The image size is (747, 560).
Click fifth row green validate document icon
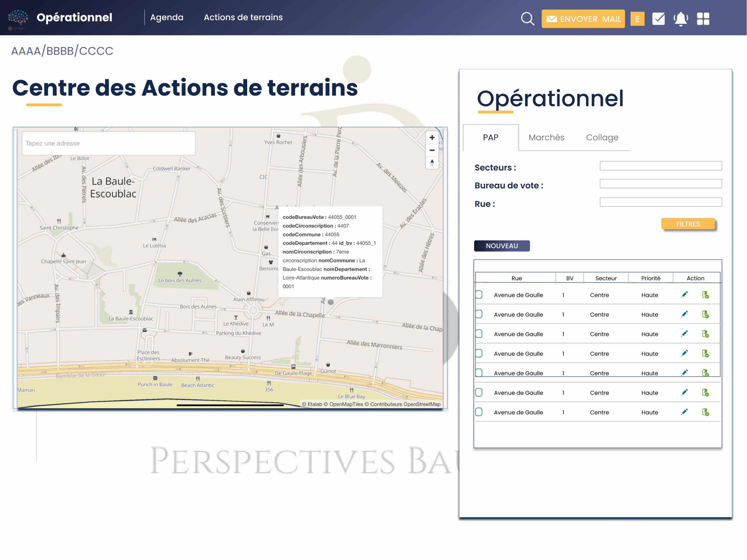coord(706,373)
